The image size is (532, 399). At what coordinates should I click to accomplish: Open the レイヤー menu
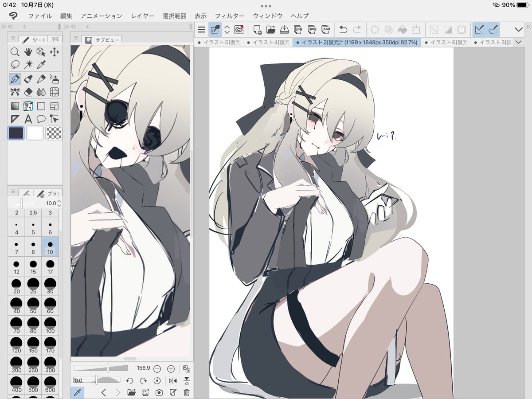click(x=143, y=16)
